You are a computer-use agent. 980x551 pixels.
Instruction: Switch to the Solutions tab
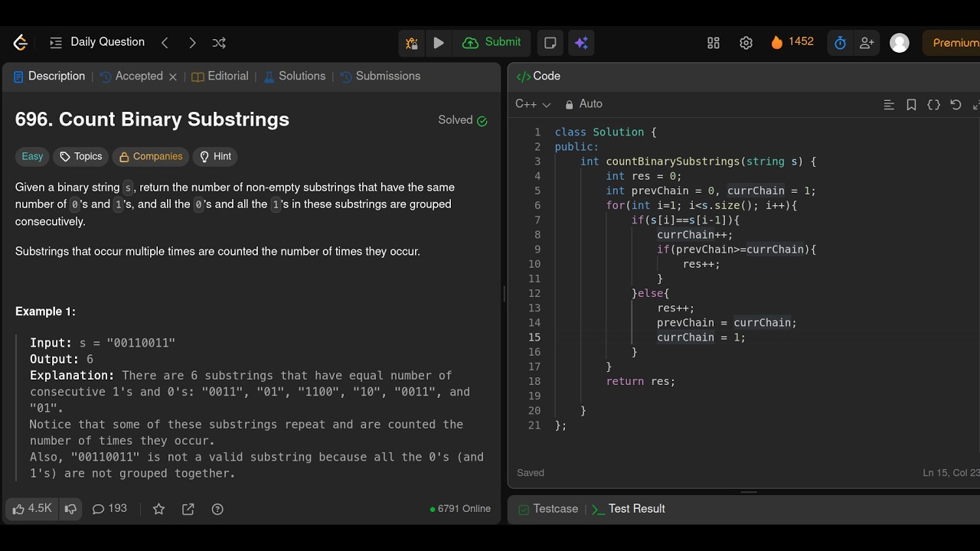295,77
